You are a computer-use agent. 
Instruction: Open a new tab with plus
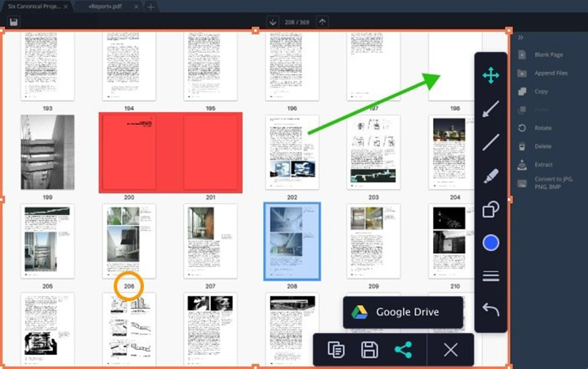point(151,7)
